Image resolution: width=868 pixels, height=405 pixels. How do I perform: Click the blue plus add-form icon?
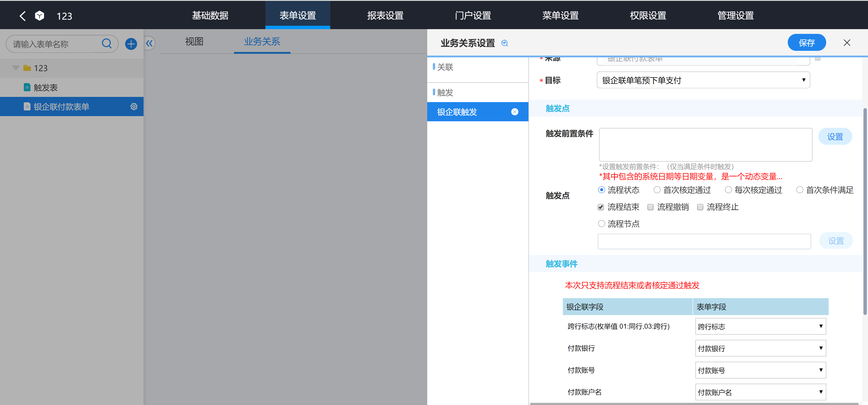coord(131,44)
